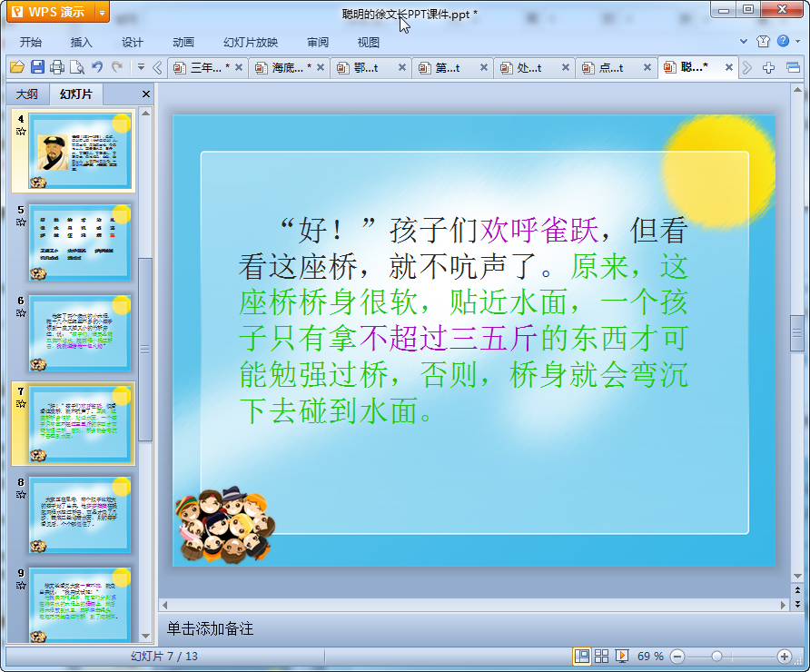Click the Print icon in toolbar
The height and width of the screenshot is (672, 810).
click(x=57, y=67)
